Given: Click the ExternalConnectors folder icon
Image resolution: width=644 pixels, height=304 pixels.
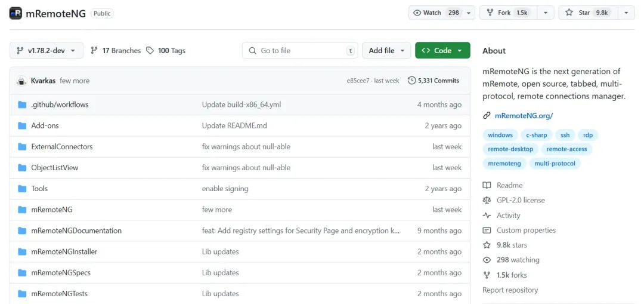Looking at the screenshot, I should point(22,147).
